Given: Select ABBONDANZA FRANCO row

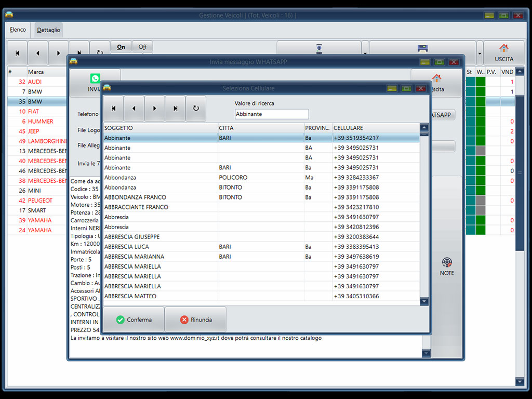Looking at the screenshot, I should tap(261, 197).
